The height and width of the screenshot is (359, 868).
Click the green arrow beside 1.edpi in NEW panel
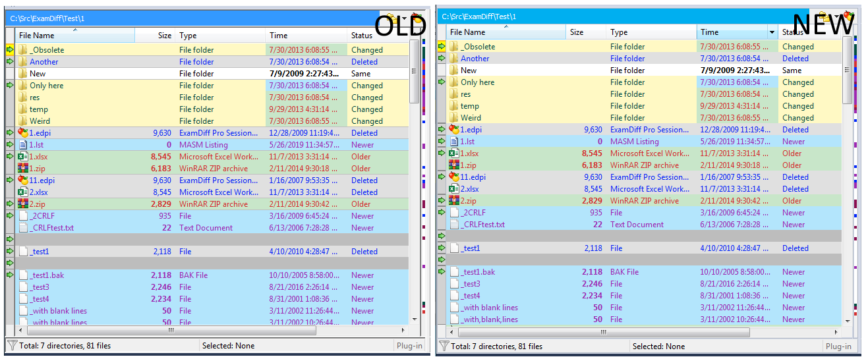[x=442, y=129]
